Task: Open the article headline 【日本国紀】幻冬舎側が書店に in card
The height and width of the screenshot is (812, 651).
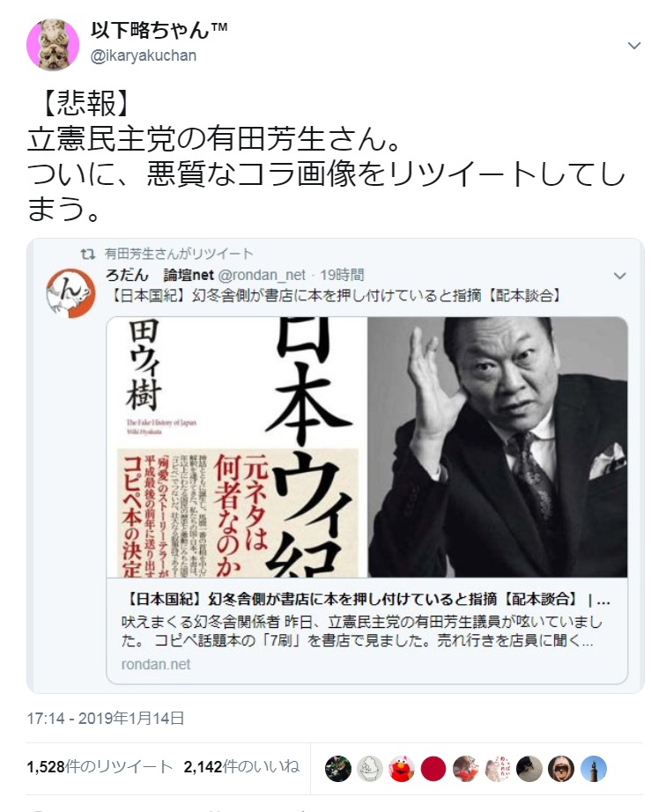Action: pos(366,600)
